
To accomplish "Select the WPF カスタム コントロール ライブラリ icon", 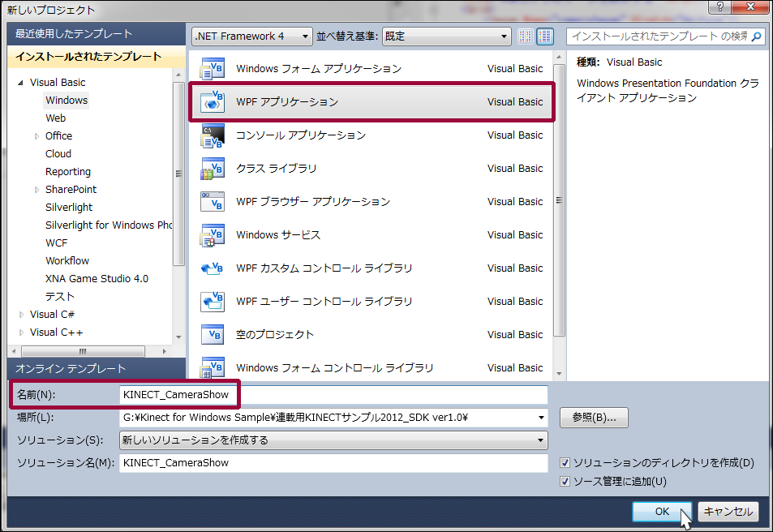I will [213, 268].
